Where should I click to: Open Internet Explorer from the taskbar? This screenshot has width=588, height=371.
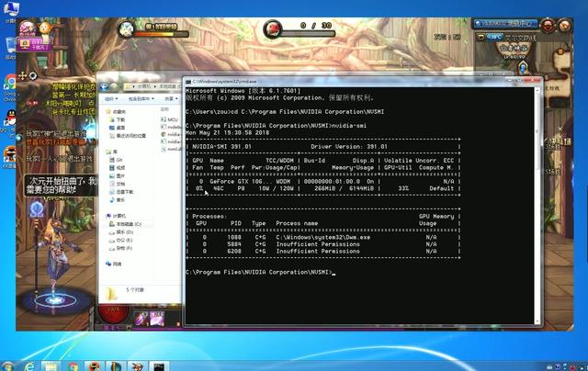point(29,366)
